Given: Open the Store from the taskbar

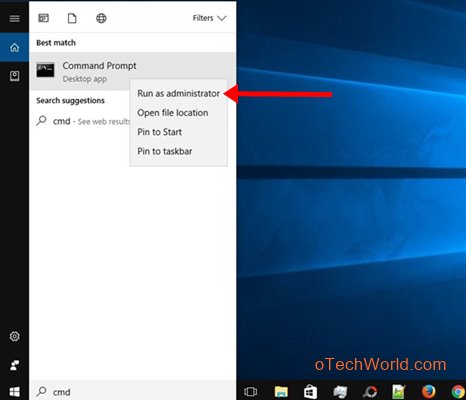Looking at the screenshot, I should [x=310, y=392].
